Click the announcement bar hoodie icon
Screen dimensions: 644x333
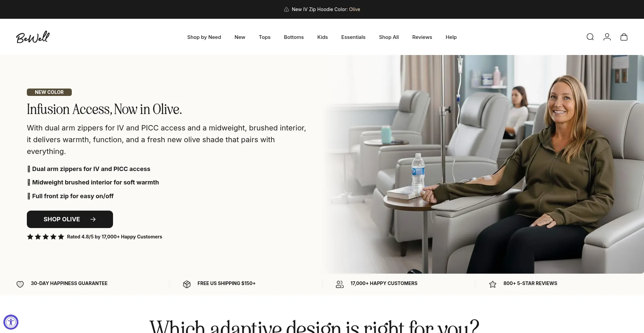tap(286, 9)
